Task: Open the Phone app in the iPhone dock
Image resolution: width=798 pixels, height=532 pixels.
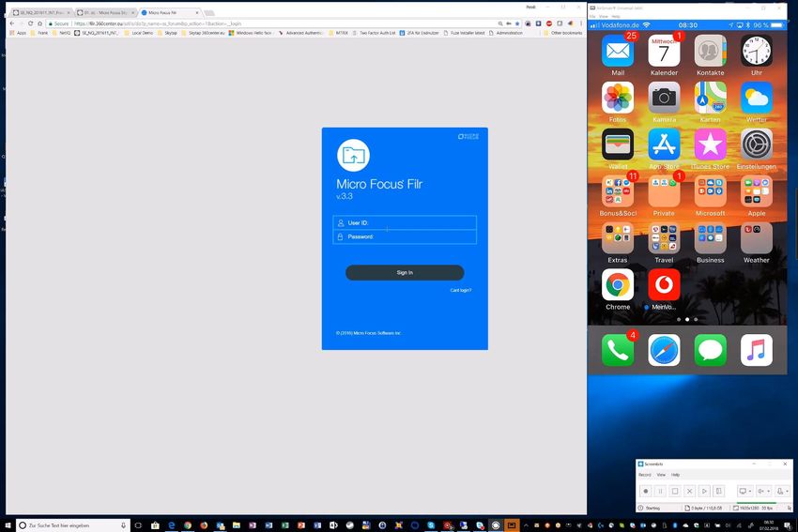Action: pyautogui.click(x=618, y=350)
